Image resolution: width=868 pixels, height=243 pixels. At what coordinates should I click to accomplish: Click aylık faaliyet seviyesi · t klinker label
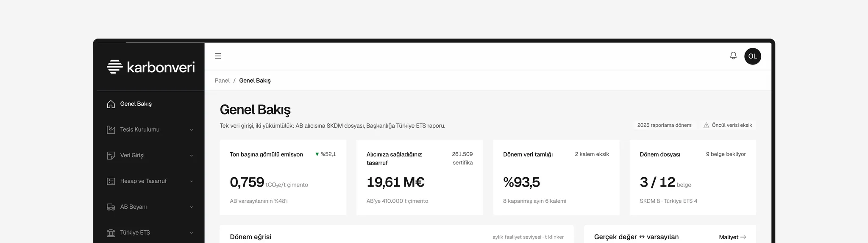point(528,237)
